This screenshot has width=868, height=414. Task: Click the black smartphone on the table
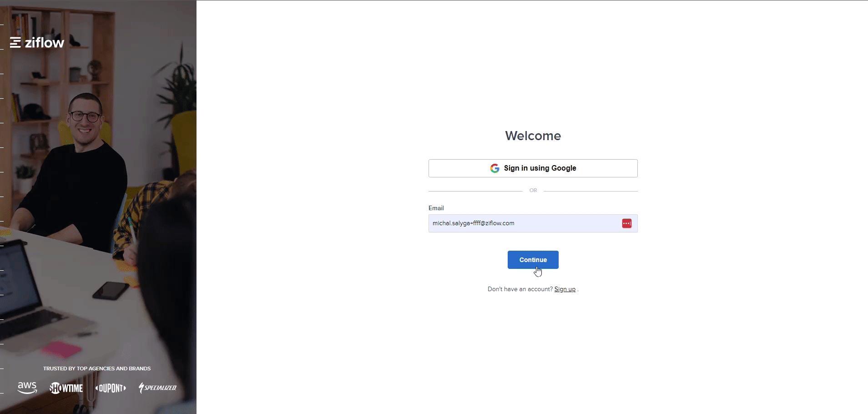111,290
